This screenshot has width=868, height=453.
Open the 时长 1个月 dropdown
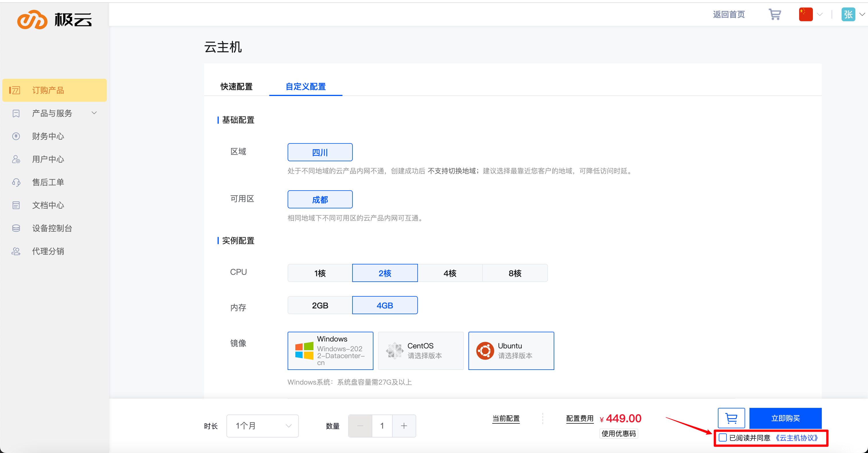point(262,426)
